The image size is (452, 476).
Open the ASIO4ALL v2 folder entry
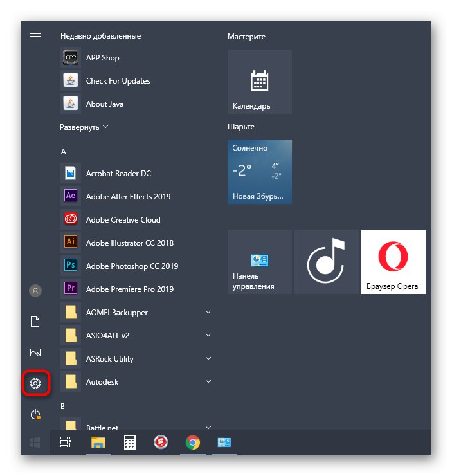click(136, 335)
